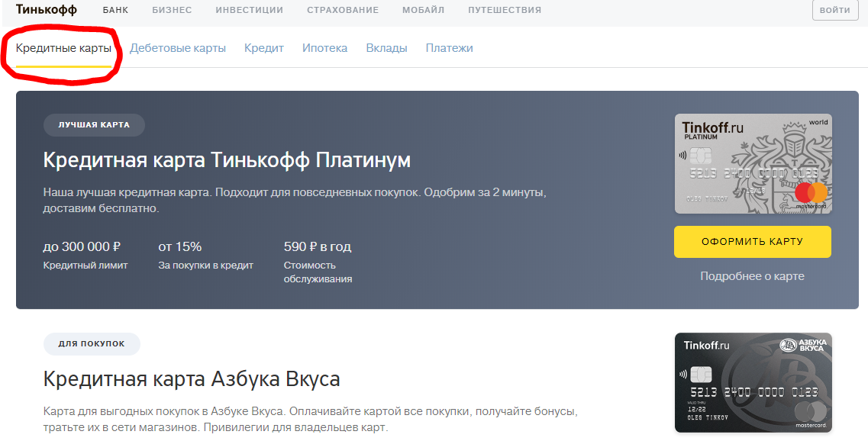Go to Инвестиции in top menu

(x=249, y=11)
